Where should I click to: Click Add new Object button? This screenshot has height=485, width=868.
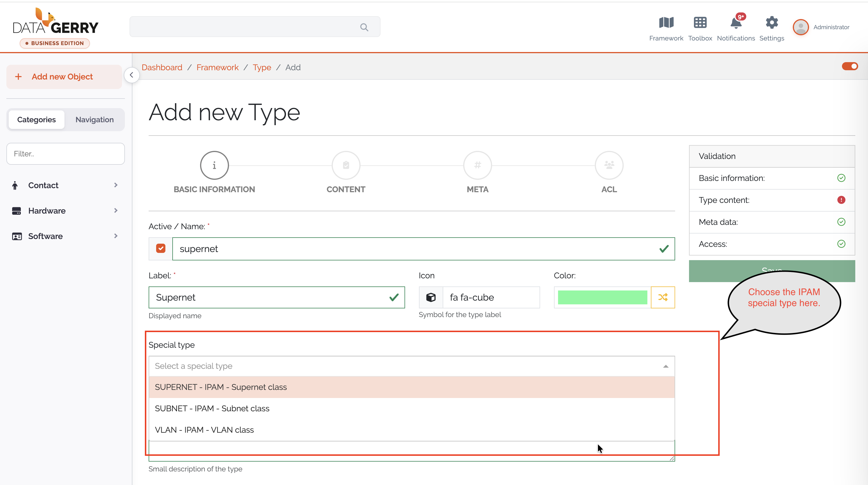click(64, 77)
